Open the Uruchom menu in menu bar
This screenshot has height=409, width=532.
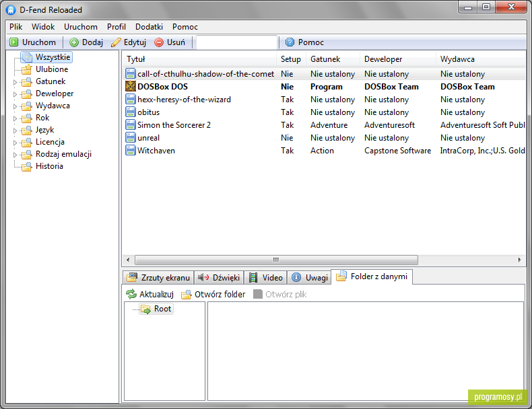pos(81,27)
